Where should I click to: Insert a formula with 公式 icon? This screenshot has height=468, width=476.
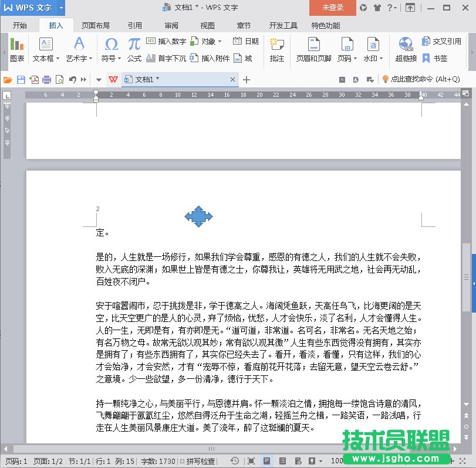[x=134, y=49]
